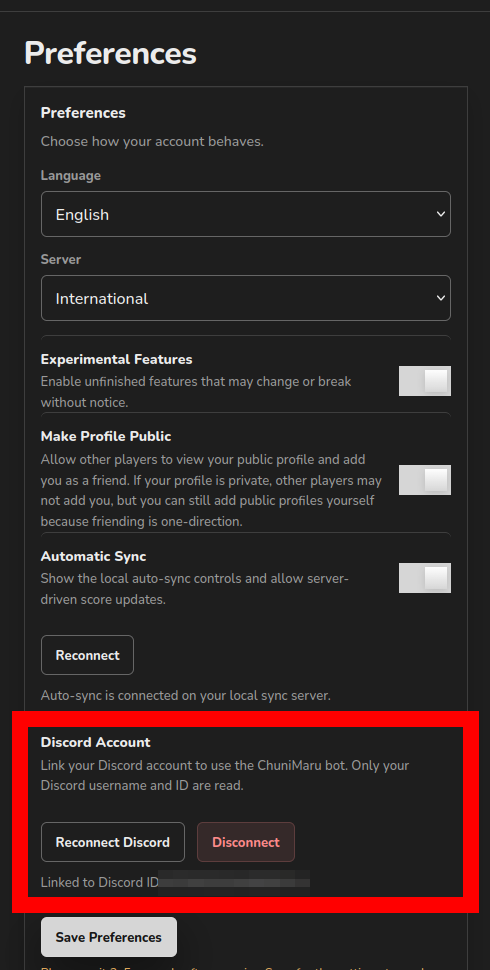Click the large Preferences page title

110,54
